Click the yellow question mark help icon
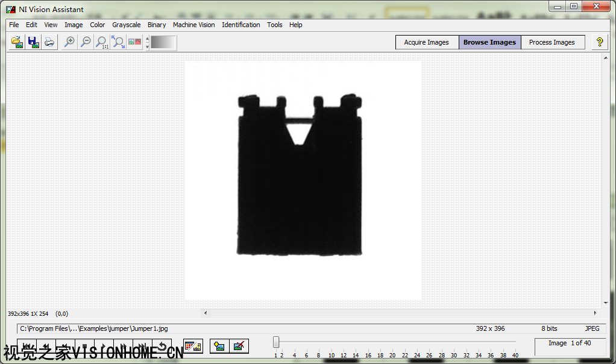The image size is (616, 364). 599,42
